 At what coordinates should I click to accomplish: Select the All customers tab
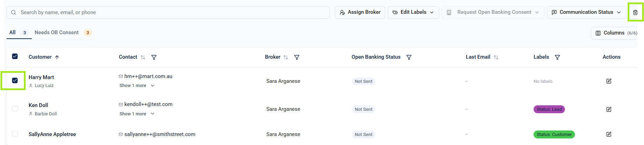point(13,32)
